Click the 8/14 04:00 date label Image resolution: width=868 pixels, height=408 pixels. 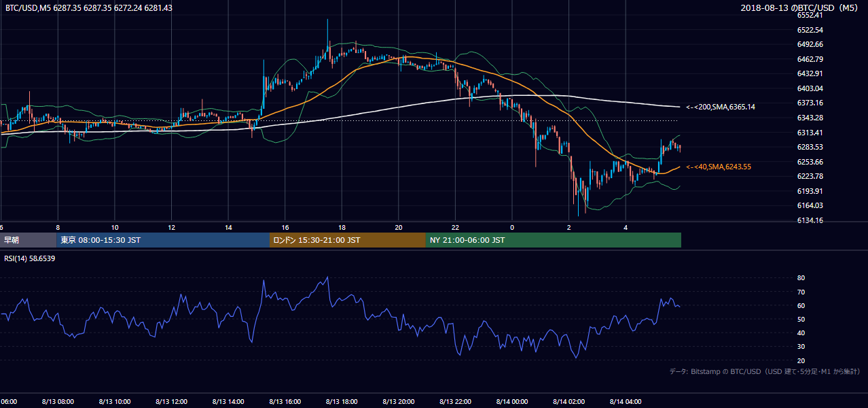626,401
